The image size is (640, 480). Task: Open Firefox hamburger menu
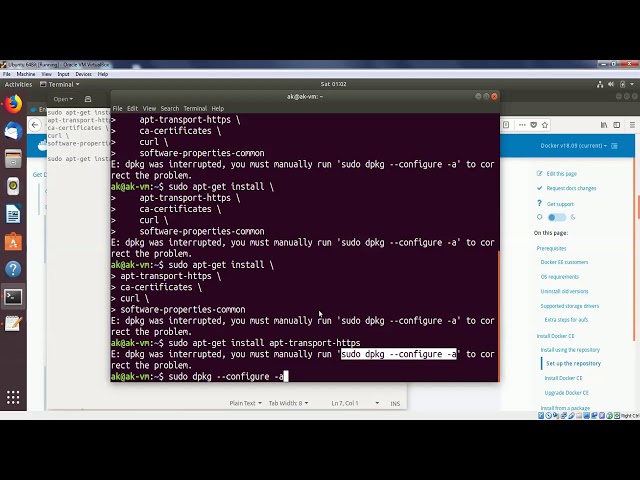click(x=632, y=125)
